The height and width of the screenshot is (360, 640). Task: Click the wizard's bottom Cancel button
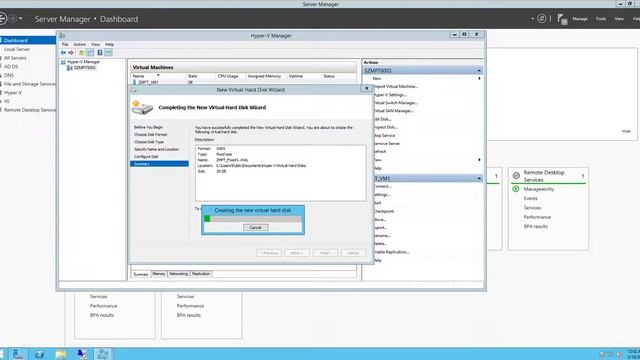pyautogui.click(x=353, y=253)
